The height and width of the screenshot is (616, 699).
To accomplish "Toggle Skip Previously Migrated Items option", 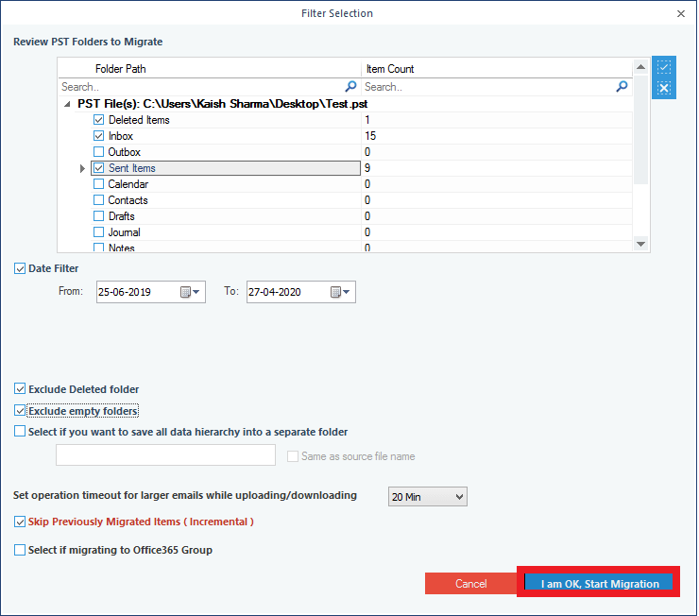I will [x=20, y=522].
